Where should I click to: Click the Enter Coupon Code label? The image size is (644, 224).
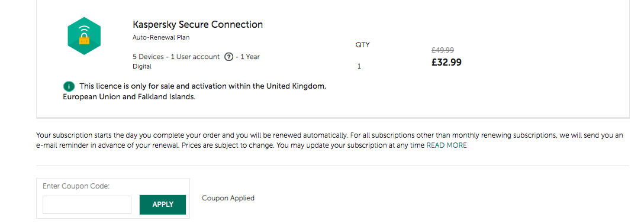76,186
